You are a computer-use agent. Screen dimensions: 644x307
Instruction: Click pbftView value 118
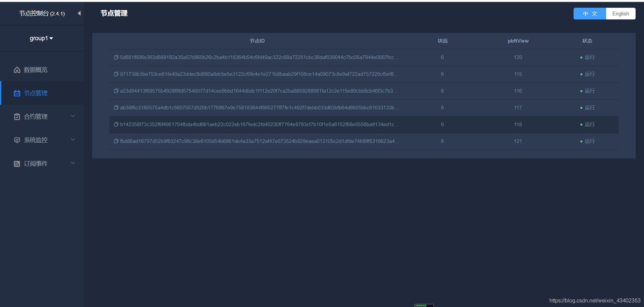click(x=518, y=124)
